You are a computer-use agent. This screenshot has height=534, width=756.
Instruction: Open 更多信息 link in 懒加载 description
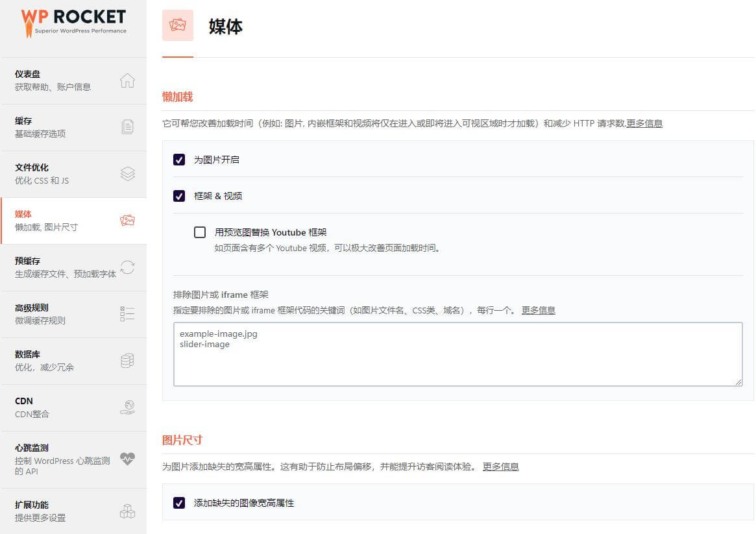point(644,123)
